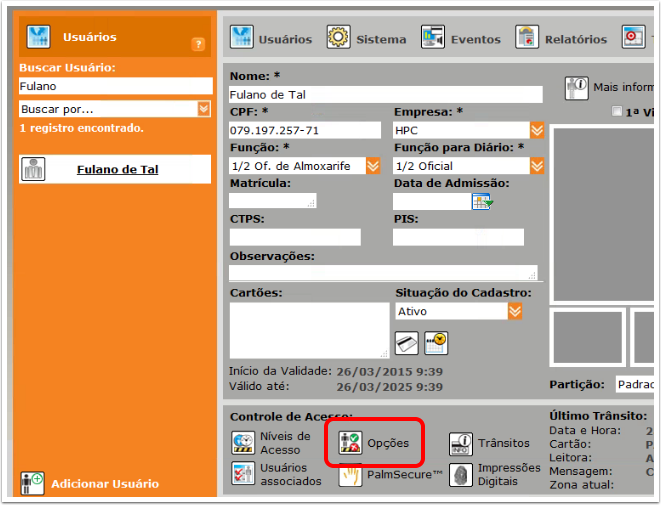This screenshot has width=661, height=505.
Task: Click the add user person-plus icon
Action: tap(32, 484)
